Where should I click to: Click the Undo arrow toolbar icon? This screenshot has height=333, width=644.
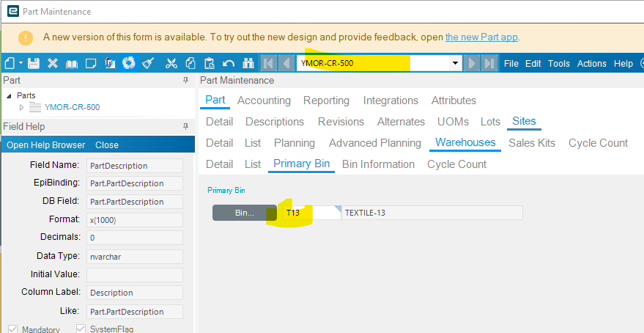tap(229, 63)
